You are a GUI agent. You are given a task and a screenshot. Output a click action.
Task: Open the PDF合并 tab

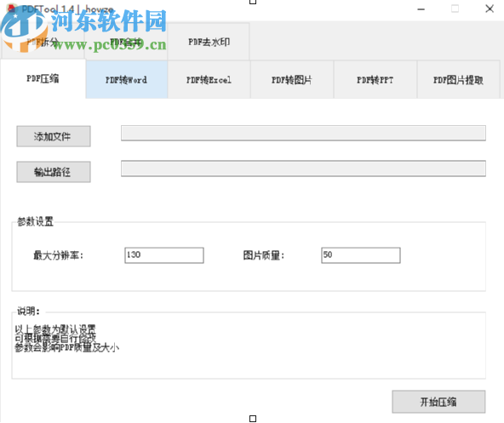pyautogui.click(x=126, y=42)
